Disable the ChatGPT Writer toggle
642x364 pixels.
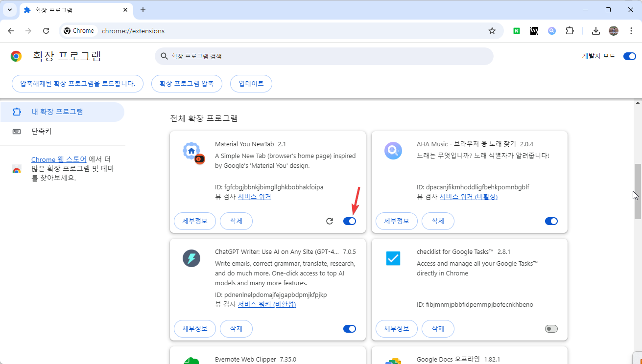350,329
